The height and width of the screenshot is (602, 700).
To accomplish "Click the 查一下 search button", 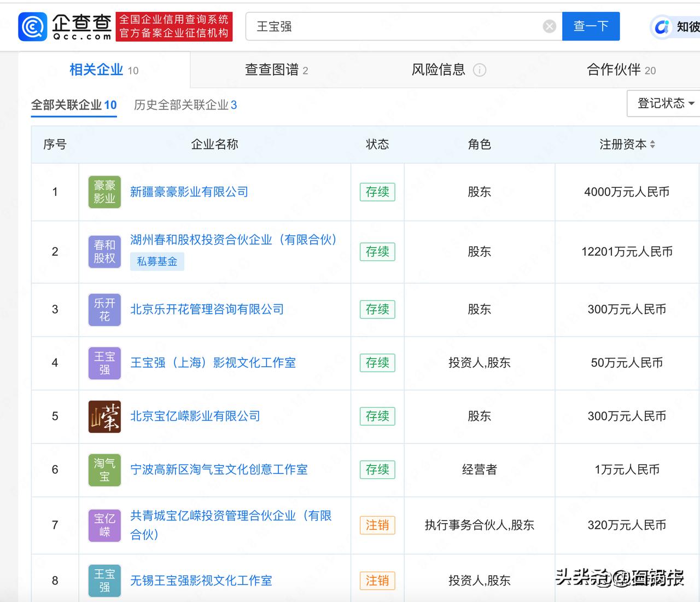I will click(x=591, y=26).
